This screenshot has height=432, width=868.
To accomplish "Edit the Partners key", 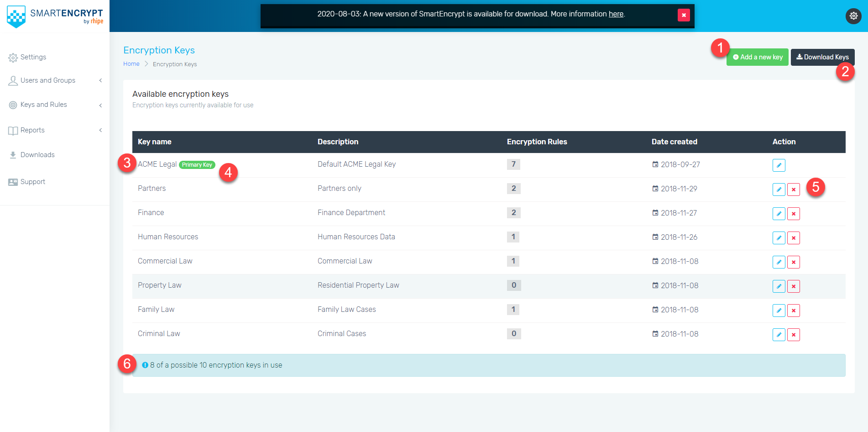I will coord(779,190).
